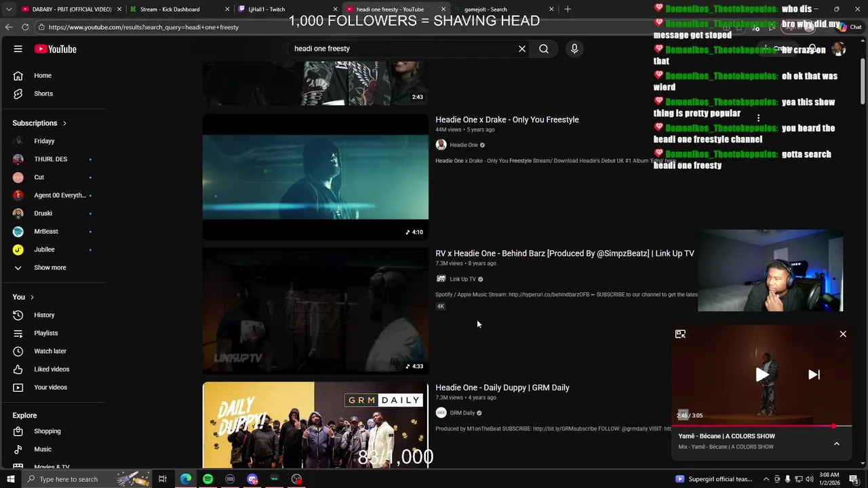Seek on the miniplayer progress bar
The image size is (868, 488).
[x=762, y=426]
